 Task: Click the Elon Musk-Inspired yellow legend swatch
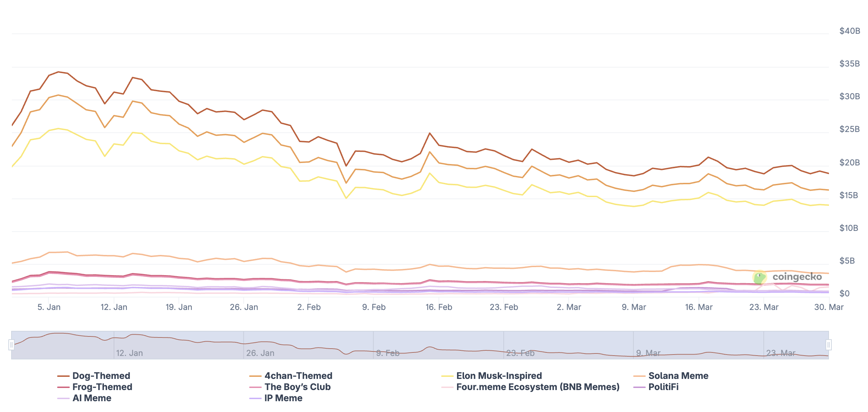pos(447,376)
